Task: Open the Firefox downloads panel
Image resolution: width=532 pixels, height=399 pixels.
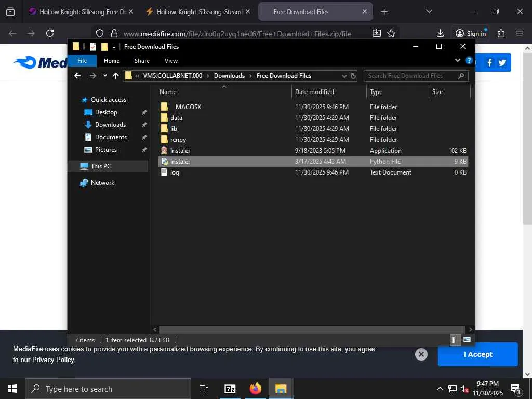Action: (x=440, y=33)
